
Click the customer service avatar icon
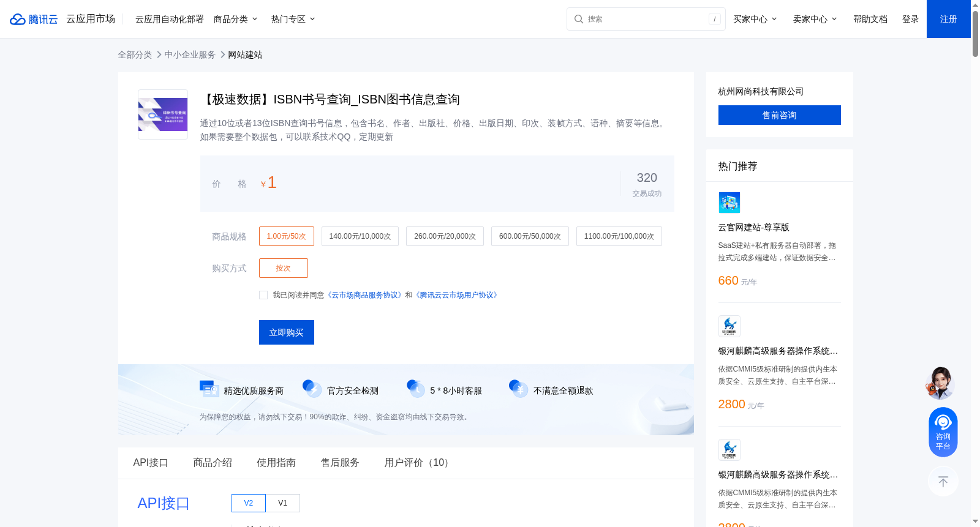(940, 383)
